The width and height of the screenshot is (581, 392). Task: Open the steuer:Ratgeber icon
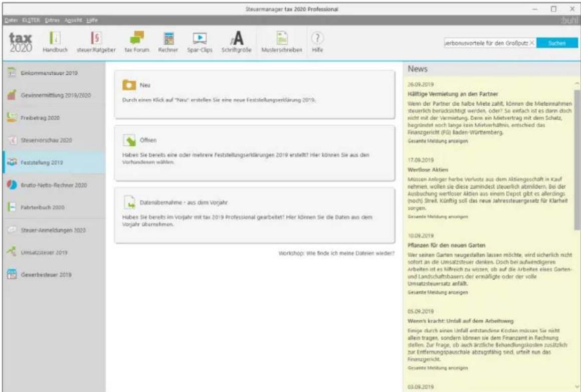point(96,38)
